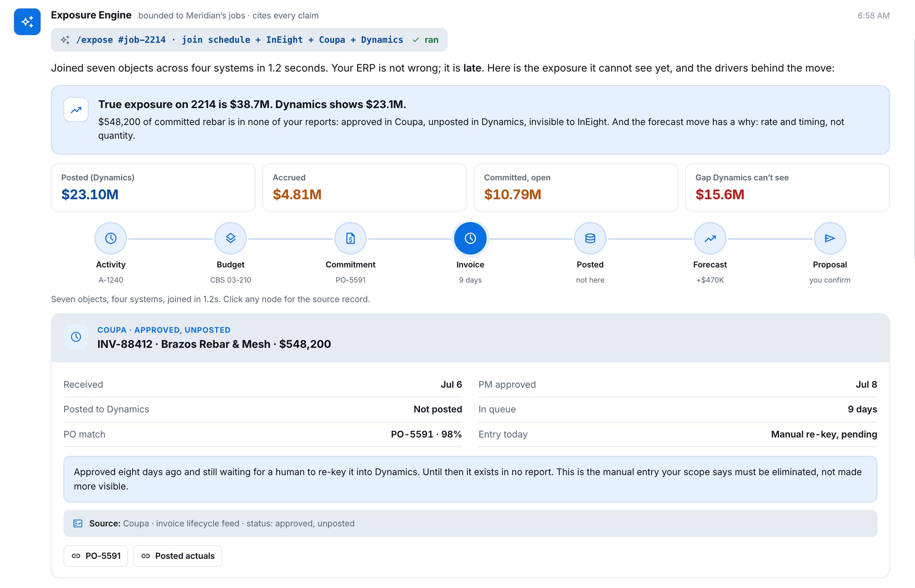Click the green ran checkmark

pyautogui.click(x=416, y=40)
